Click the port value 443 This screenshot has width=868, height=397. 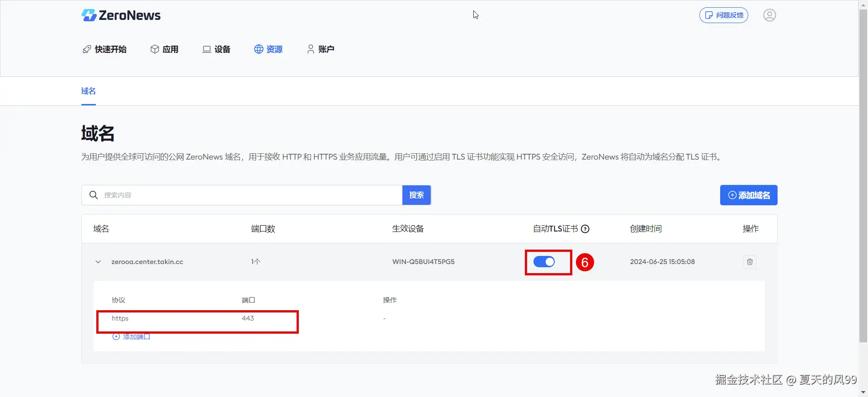[x=248, y=318]
